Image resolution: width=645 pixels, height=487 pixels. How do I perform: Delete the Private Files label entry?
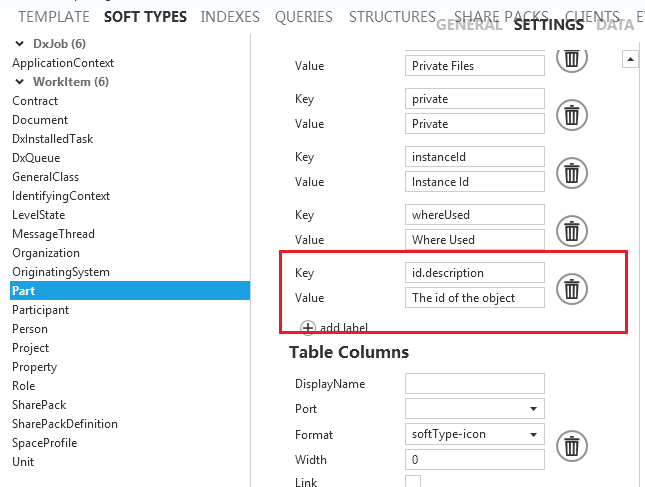pos(571,58)
